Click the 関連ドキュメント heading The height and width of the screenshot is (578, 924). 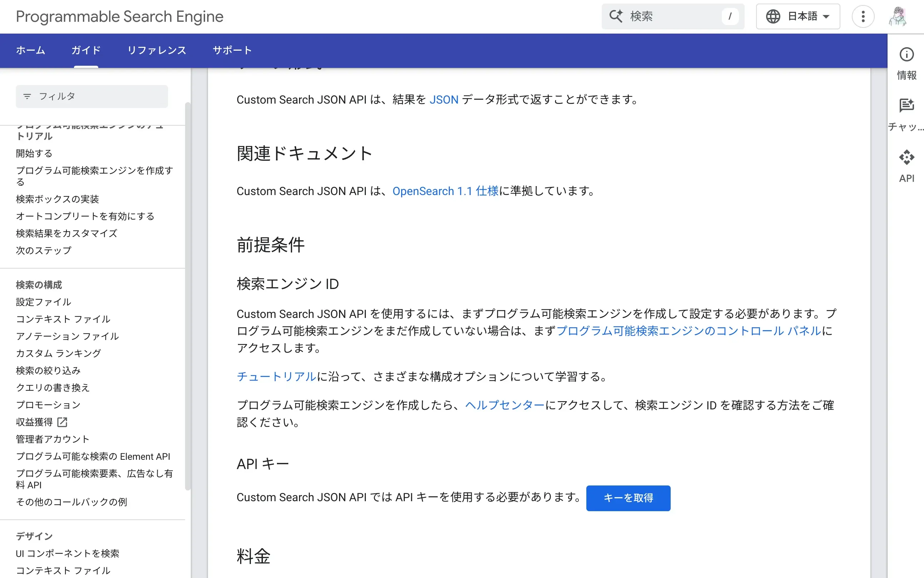304,154
